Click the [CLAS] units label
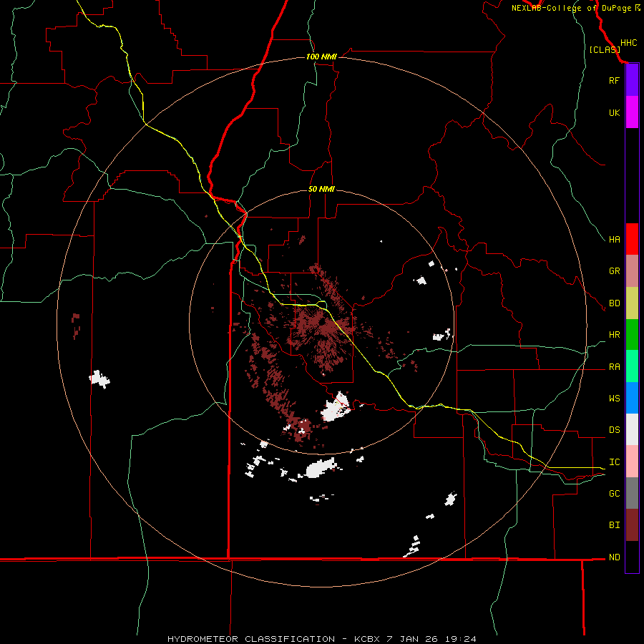The image size is (644, 644). point(605,49)
